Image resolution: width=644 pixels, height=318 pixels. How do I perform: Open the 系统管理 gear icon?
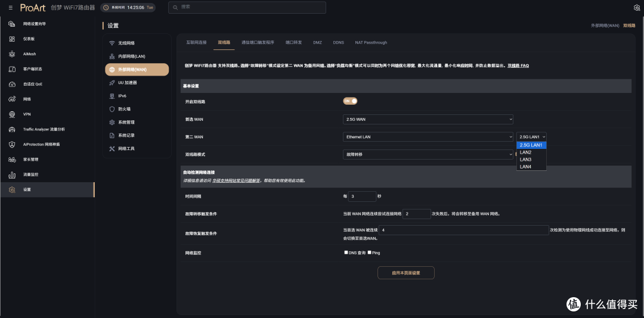pos(112,122)
